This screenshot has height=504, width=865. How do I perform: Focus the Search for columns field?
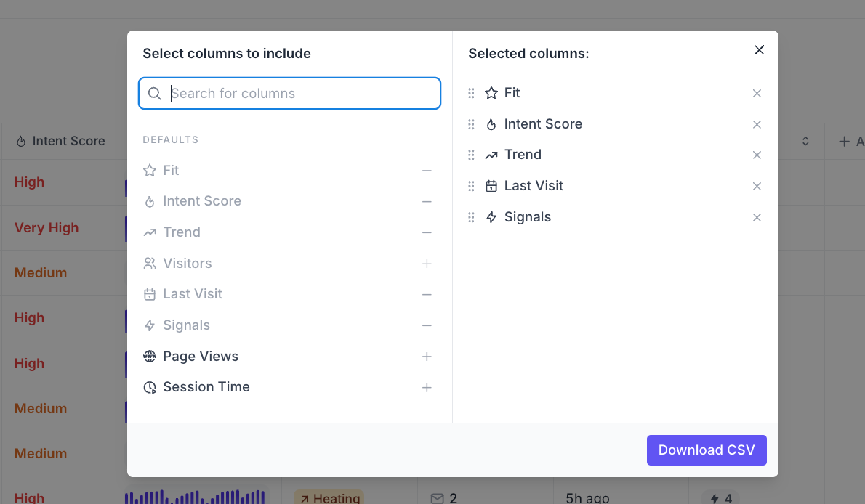[298, 93]
